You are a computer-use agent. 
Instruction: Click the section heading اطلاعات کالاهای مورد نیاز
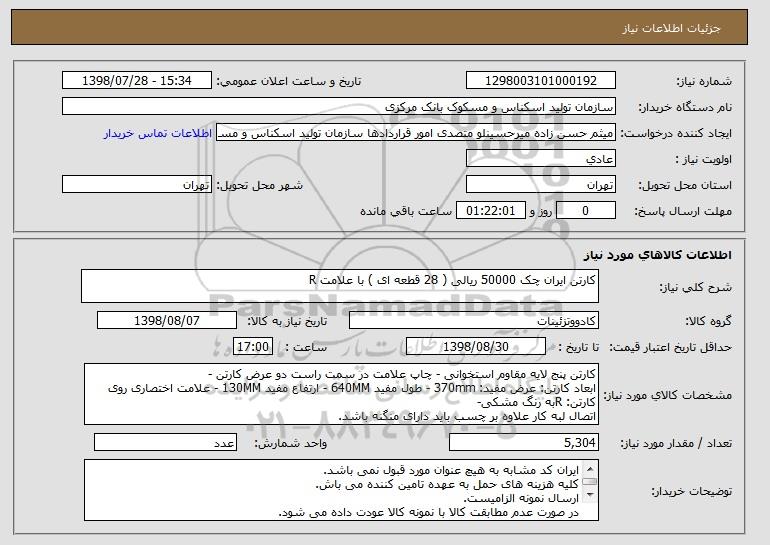[658, 255]
